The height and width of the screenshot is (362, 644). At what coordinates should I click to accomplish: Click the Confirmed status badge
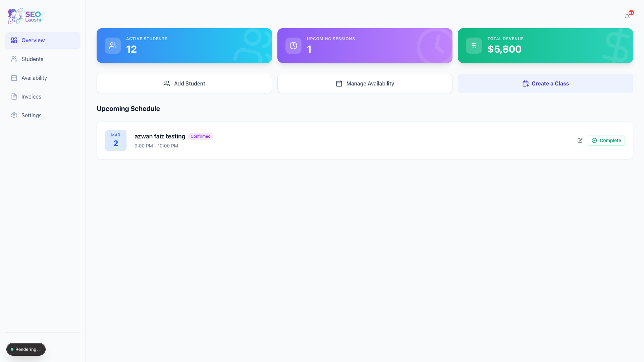point(200,136)
